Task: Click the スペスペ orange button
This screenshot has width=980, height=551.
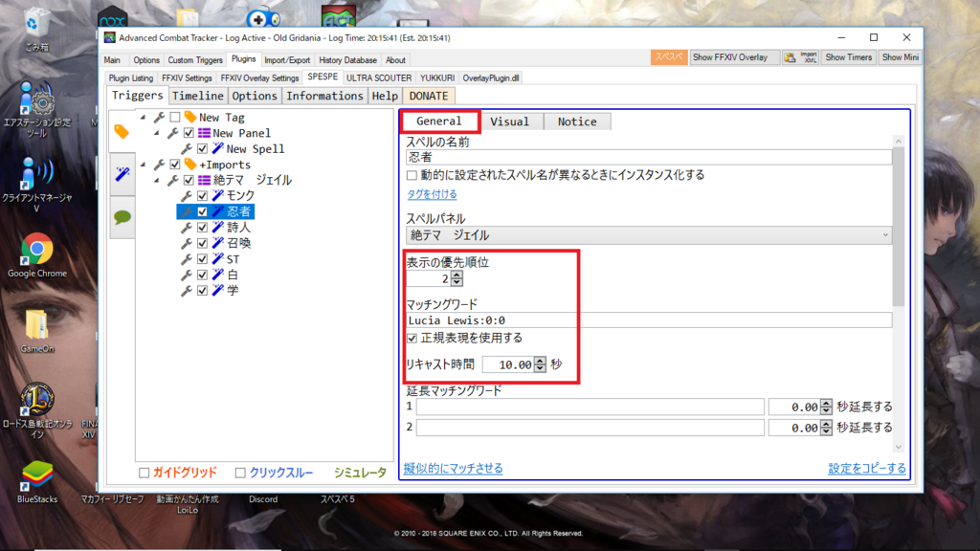Action: [x=668, y=56]
